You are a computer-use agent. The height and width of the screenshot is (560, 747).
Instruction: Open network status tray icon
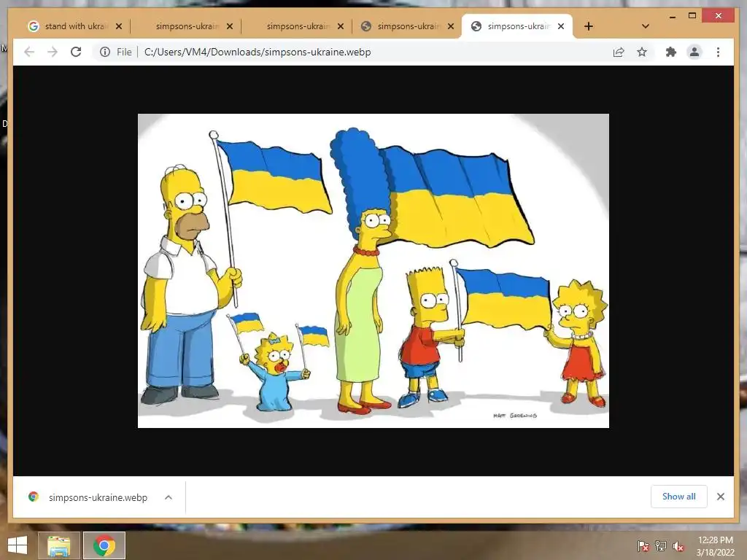pos(661,546)
